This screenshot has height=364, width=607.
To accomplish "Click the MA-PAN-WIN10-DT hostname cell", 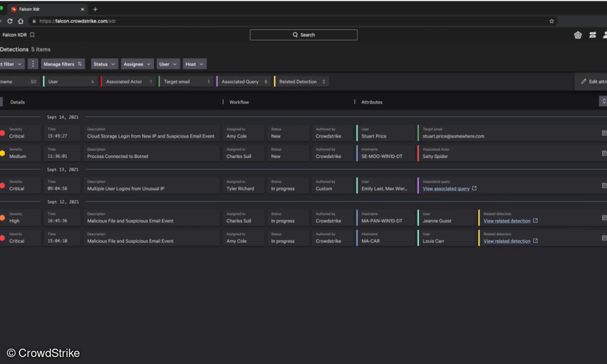I will pyautogui.click(x=385, y=218).
